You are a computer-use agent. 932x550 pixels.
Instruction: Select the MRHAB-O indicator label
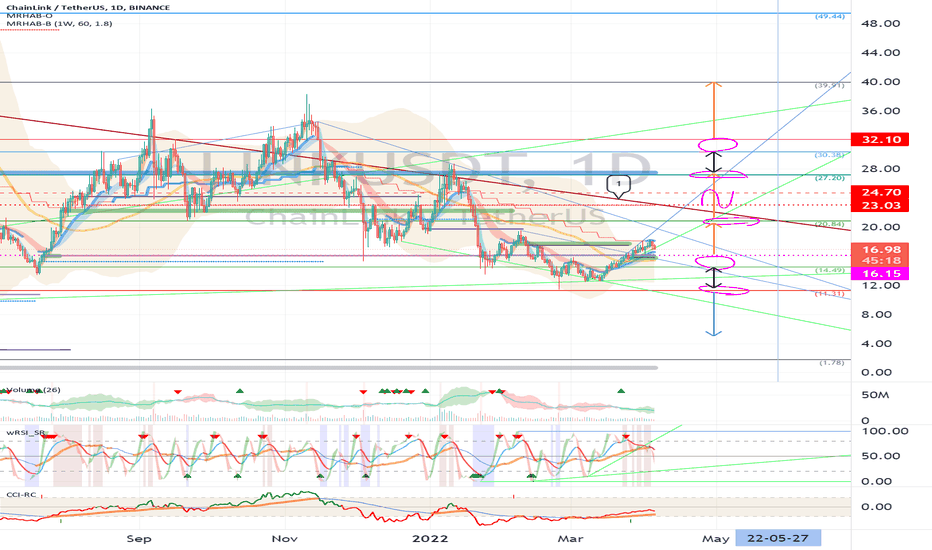tap(29, 15)
